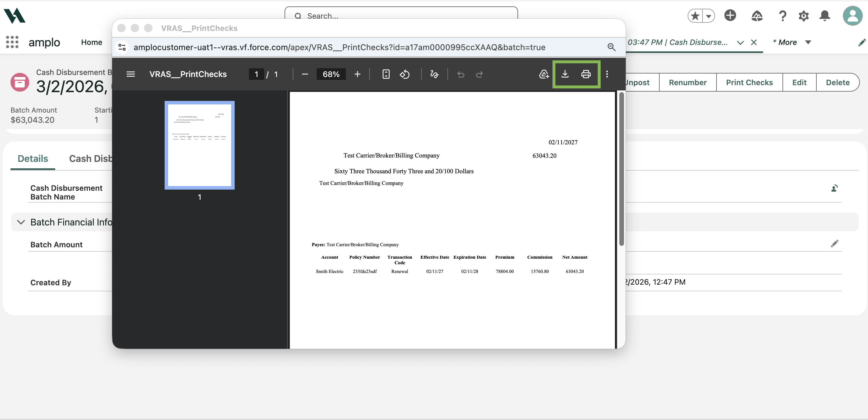Switch to the Cash Disbursements related tab
Image resolution: width=868 pixels, height=420 pixels.
click(90, 159)
